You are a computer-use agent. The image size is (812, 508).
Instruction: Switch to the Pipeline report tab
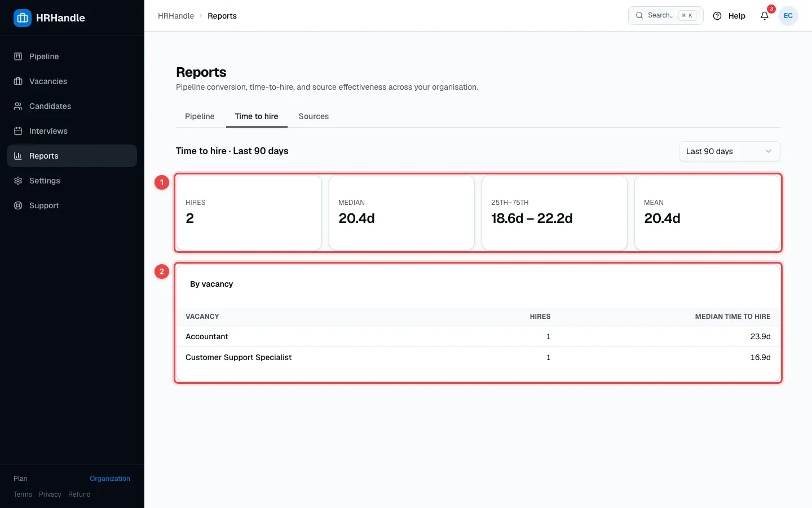pos(200,116)
